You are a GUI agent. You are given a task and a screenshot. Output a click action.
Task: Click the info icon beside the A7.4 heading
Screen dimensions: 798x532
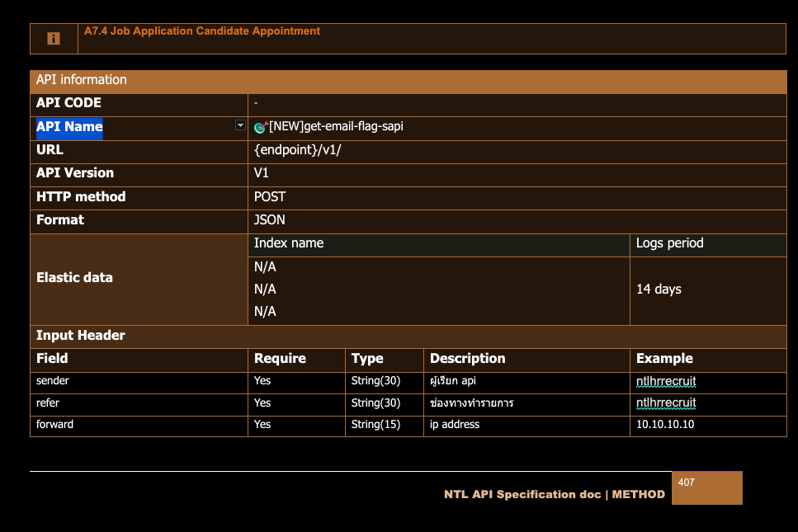click(x=54, y=39)
